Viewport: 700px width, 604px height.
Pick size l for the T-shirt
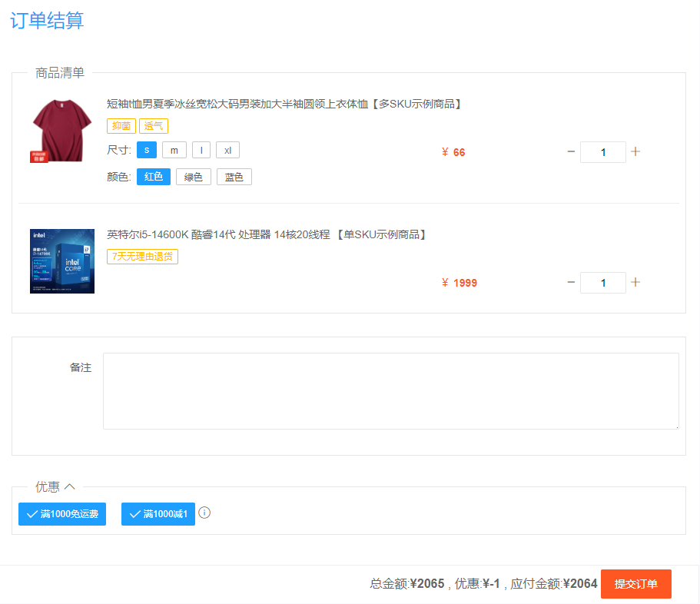pos(201,150)
